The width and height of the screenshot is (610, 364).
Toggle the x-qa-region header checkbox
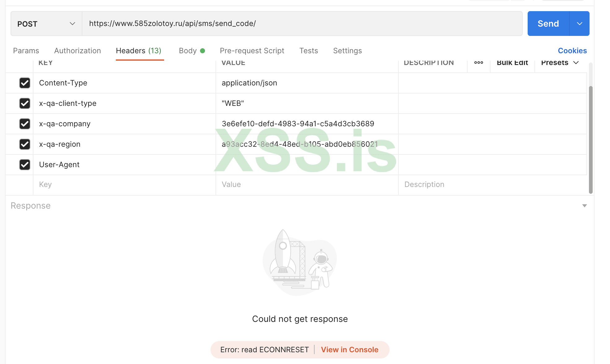click(x=25, y=144)
